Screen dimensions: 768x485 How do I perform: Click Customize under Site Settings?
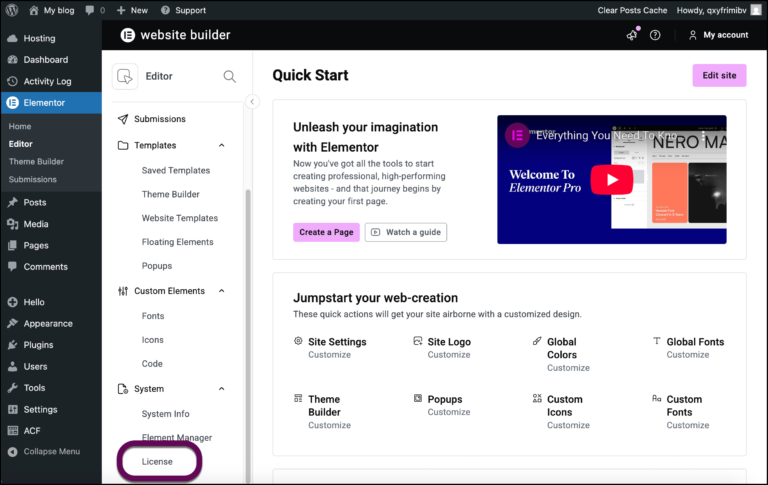[x=329, y=355]
